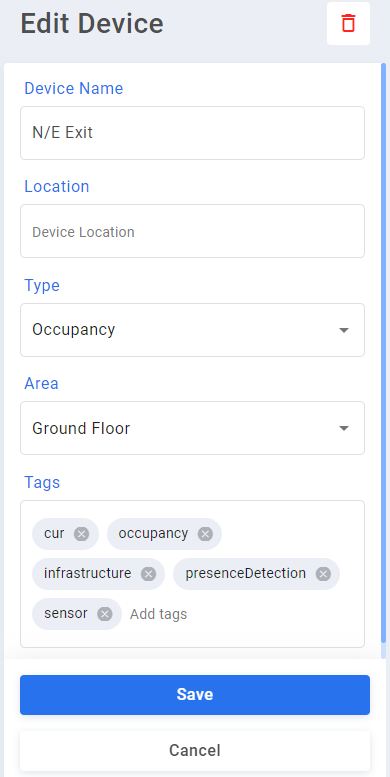Open the Area dropdown arrow

click(344, 428)
